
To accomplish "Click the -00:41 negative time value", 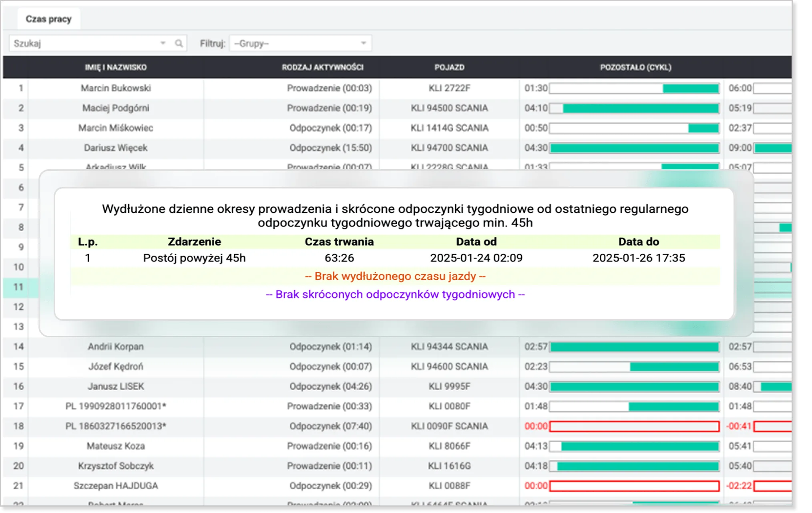I will click(x=739, y=426).
